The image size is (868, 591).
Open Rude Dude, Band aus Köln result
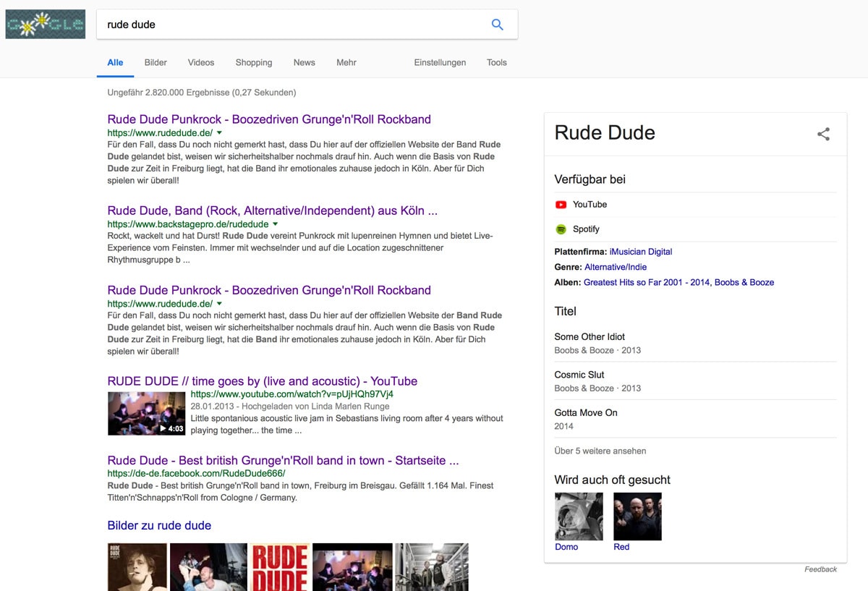tap(272, 211)
